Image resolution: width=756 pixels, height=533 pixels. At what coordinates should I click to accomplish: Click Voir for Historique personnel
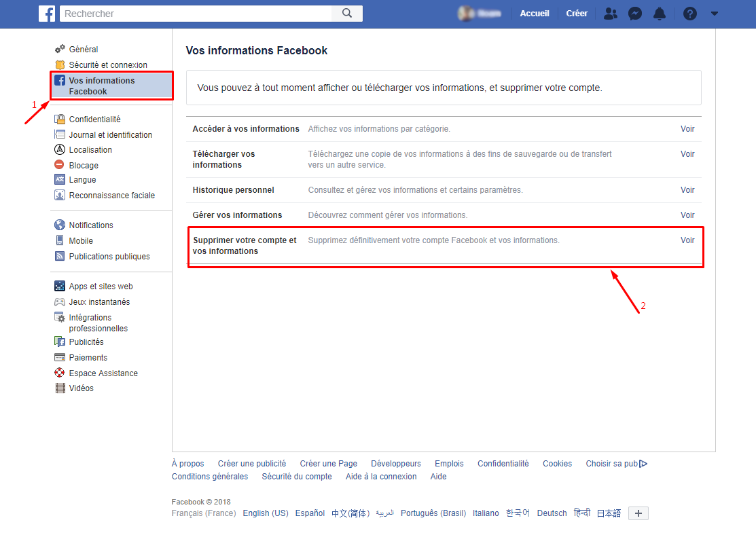pos(687,190)
